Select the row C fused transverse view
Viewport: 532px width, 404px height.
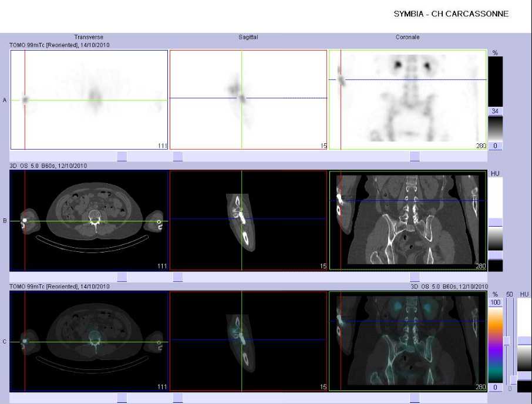(89, 341)
